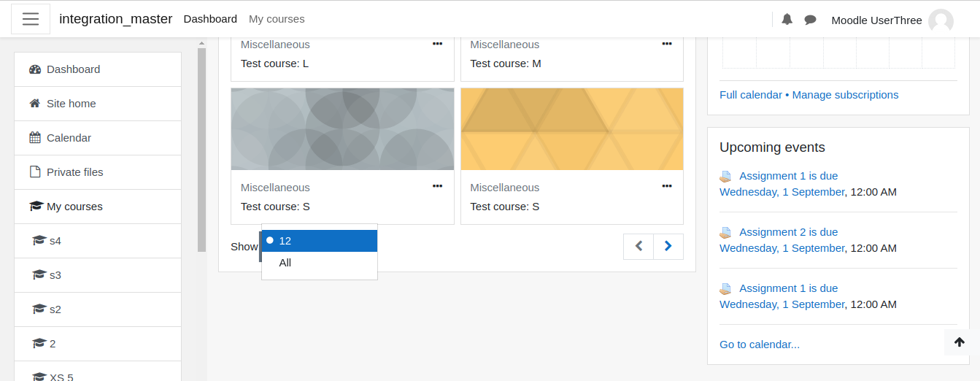Click the last Wednesday, 1 September date link
980x381 pixels.
point(782,304)
